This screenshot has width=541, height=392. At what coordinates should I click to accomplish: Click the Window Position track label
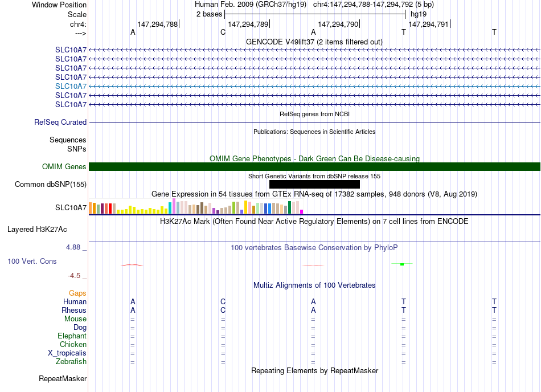pos(59,5)
